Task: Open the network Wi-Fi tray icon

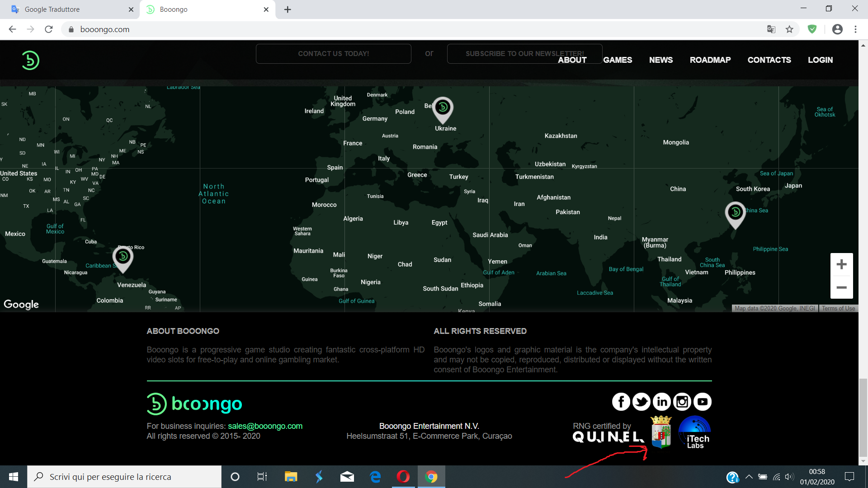Action: tap(776, 477)
